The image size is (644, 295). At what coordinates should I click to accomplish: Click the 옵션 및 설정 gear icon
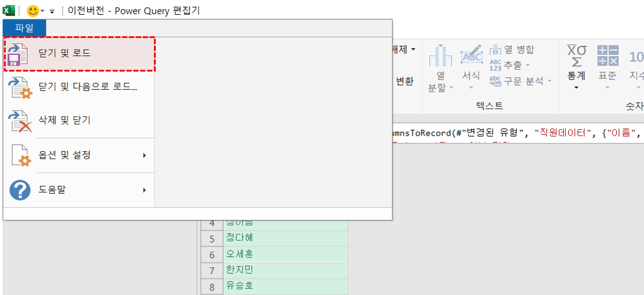click(x=19, y=155)
